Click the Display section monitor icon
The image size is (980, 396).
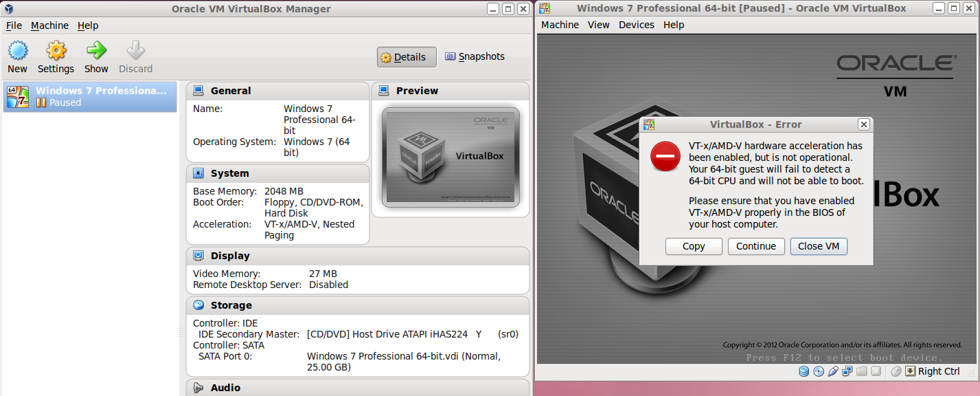coord(198,256)
